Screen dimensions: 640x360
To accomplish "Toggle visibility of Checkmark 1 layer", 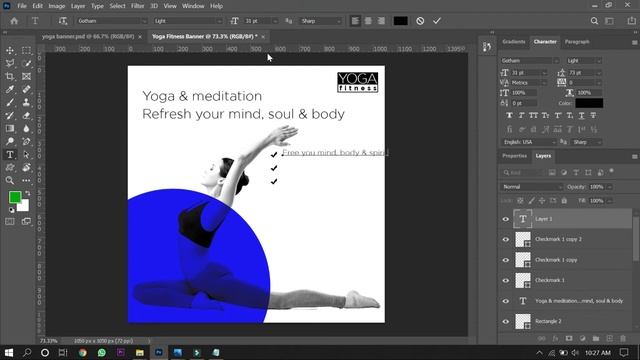I will click(x=506, y=280).
